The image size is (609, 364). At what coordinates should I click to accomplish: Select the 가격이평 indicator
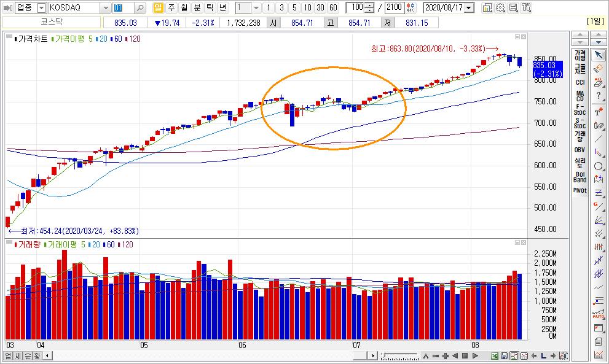pyautogui.click(x=580, y=55)
